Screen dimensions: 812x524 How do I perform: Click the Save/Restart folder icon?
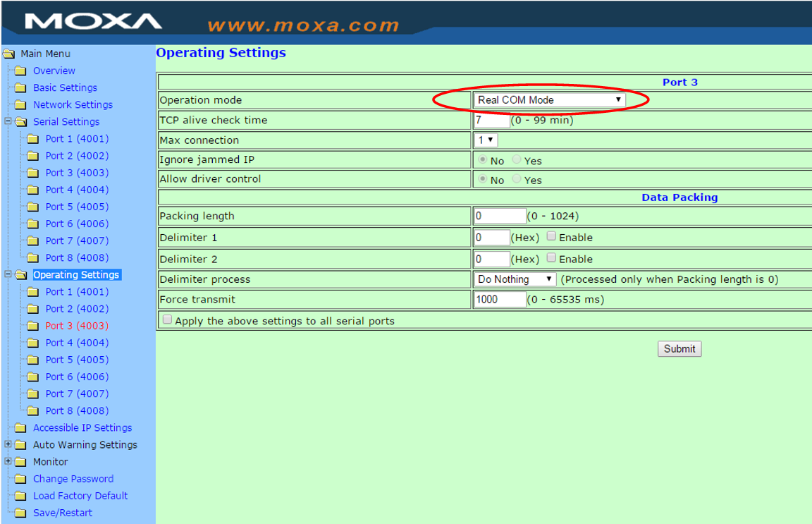[x=20, y=513]
